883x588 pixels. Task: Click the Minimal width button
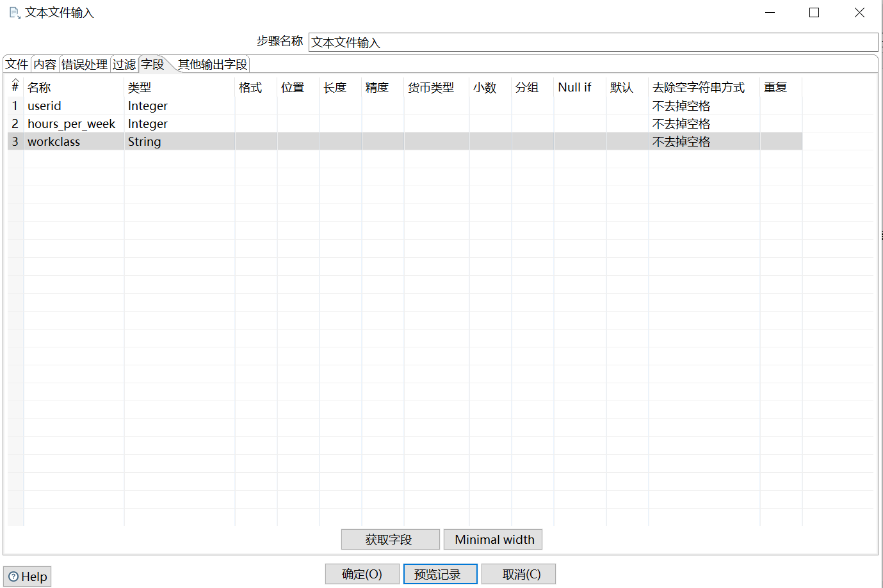pos(493,539)
